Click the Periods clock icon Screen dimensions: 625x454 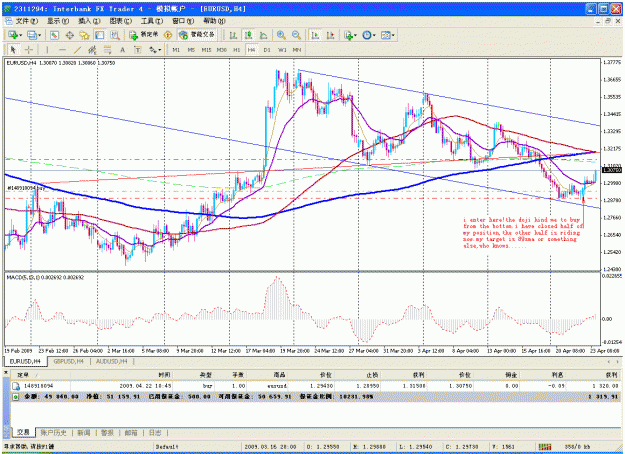[367, 35]
